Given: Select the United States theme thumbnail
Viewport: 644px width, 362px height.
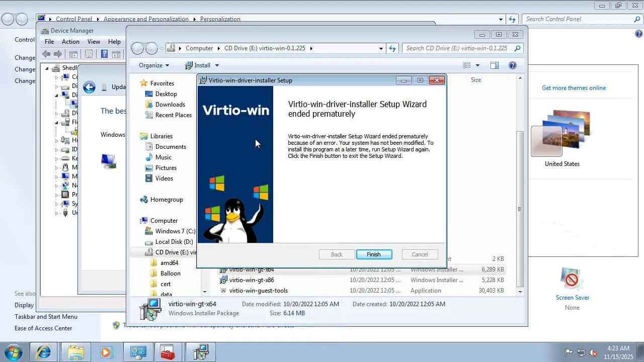Looking at the screenshot, I should point(562,133).
